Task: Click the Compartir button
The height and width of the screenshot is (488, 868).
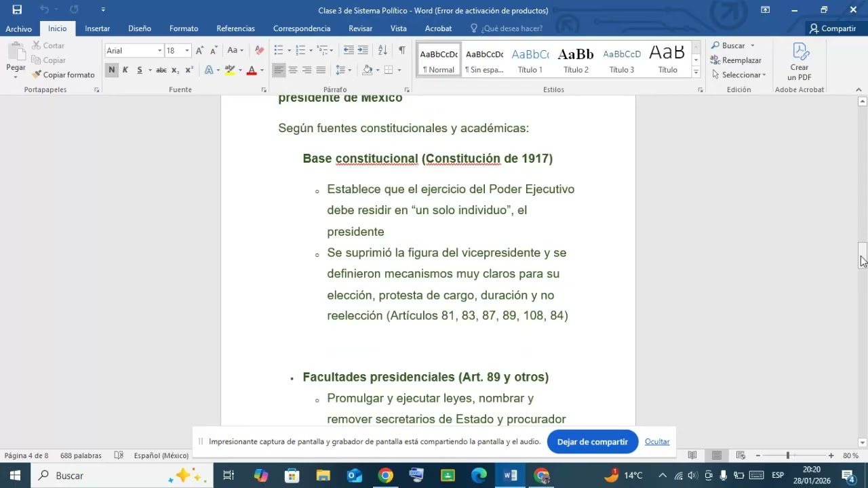Action: (833, 28)
